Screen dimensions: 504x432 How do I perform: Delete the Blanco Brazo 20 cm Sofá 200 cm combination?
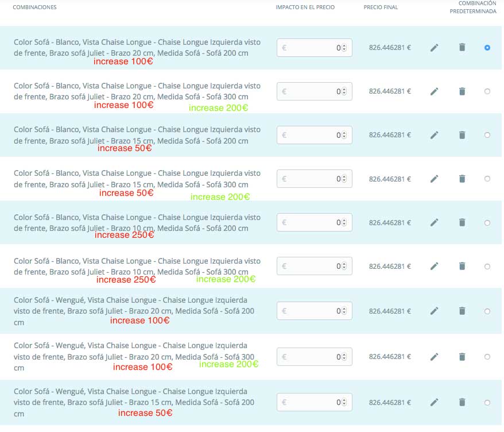tap(462, 47)
